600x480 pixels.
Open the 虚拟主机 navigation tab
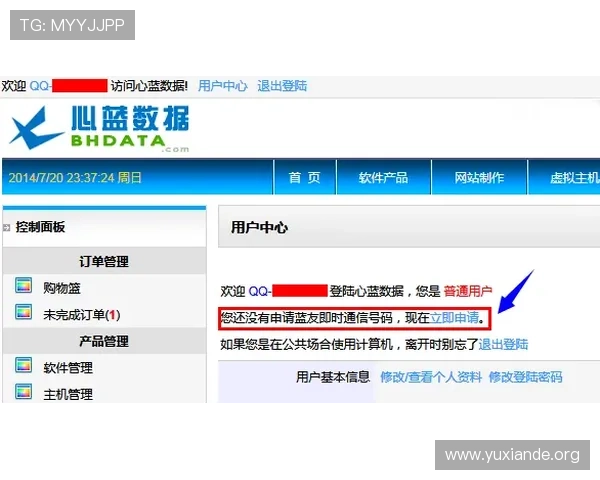(565, 178)
